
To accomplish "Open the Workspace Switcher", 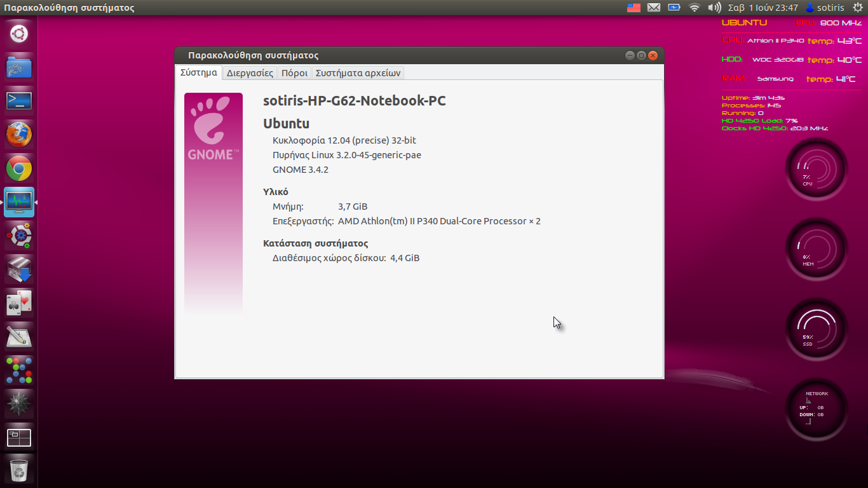I will tap(19, 438).
